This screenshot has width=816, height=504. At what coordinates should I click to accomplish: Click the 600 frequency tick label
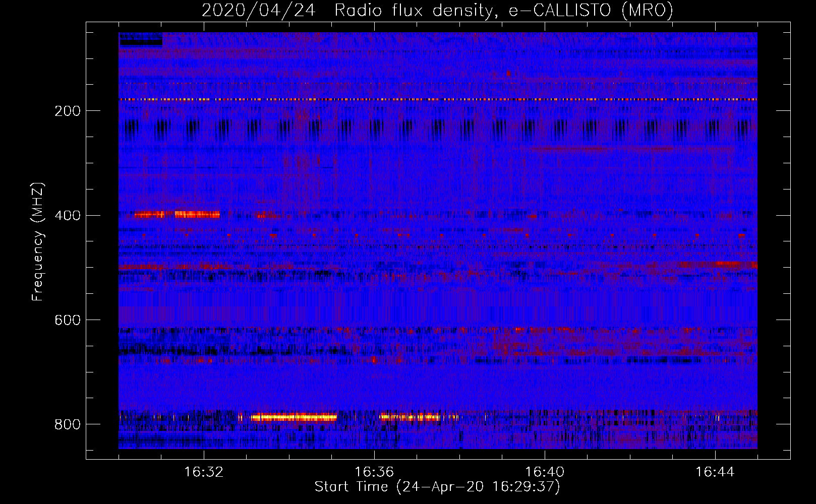(x=68, y=321)
